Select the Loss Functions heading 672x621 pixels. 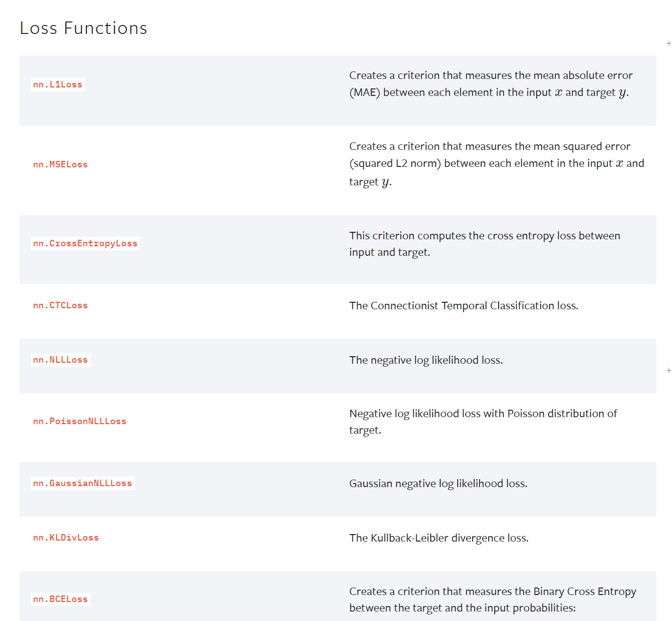[83, 28]
